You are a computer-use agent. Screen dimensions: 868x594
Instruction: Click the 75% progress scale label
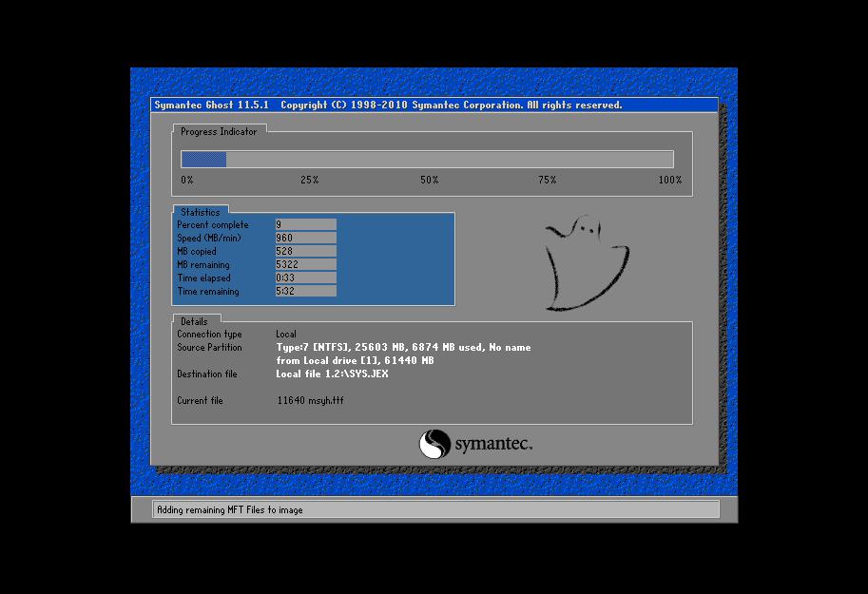(x=547, y=180)
